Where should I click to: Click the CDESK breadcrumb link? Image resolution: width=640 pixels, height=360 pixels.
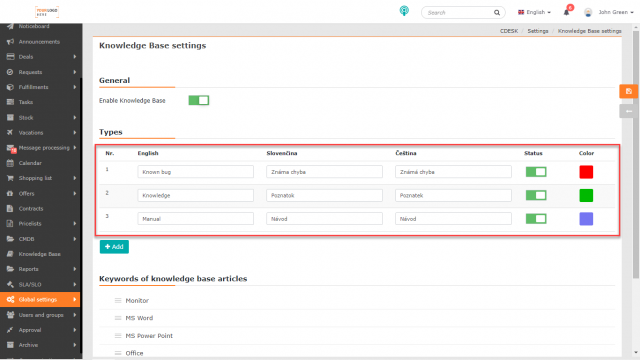pyautogui.click(x=509, y=31)
